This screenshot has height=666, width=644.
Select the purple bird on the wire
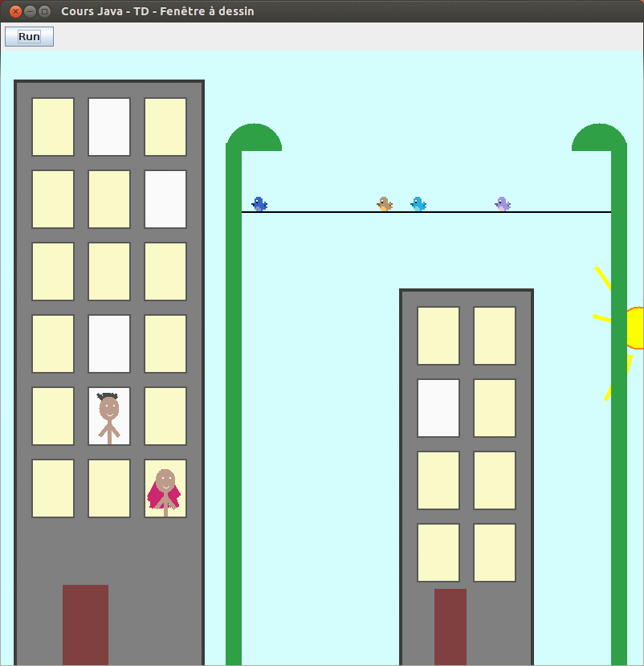click(x=503, y=204)
